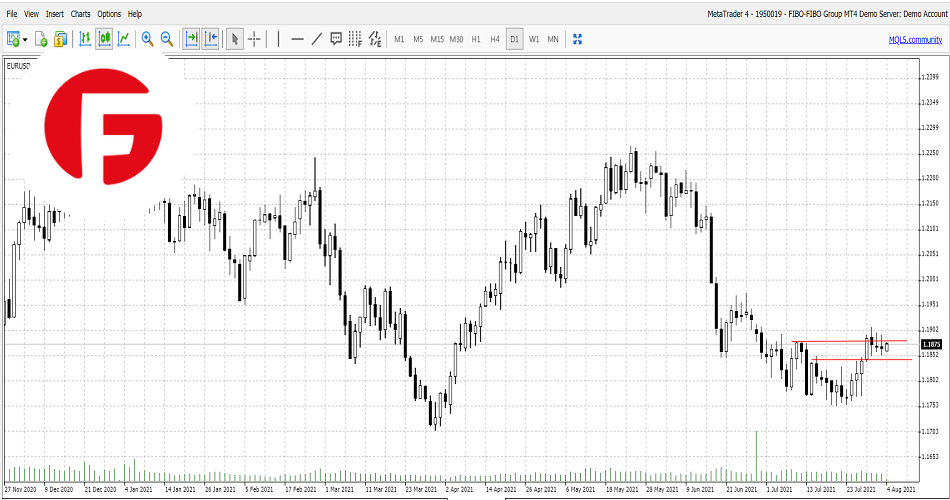
Task: Switch chart to bar chart mode
Action: (85, 39)
